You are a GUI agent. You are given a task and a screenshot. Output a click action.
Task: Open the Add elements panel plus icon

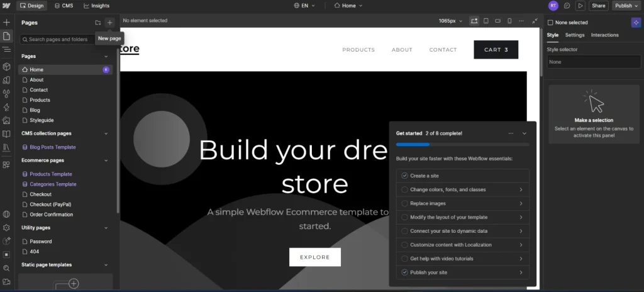tap(6, 23)
